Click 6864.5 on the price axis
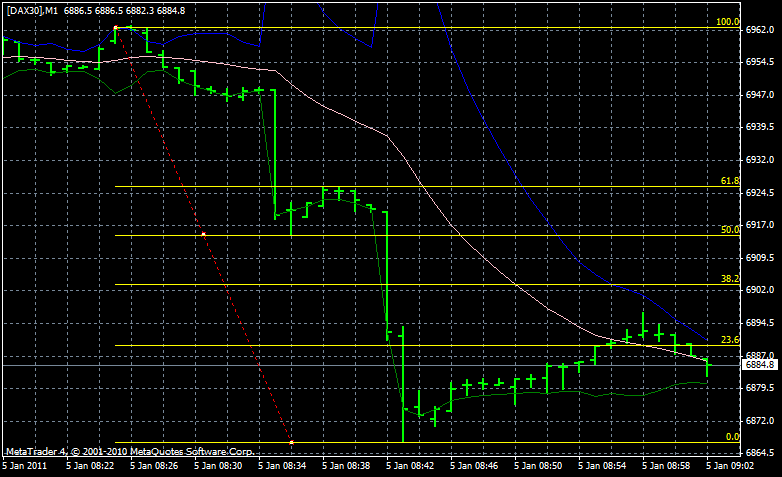This screenshot has width=782, height=477. click(760, 454)
